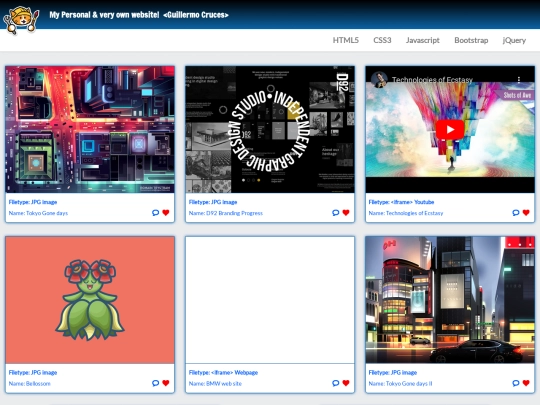Screen dimensions: 540x405
Task: Click 'Filetype: JPG image' on D92 Branding card
Action: click(x=213, y=202)
